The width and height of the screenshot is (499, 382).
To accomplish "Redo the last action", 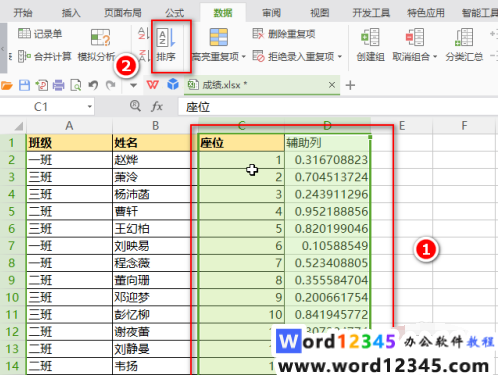I will (x=111, y=86).
